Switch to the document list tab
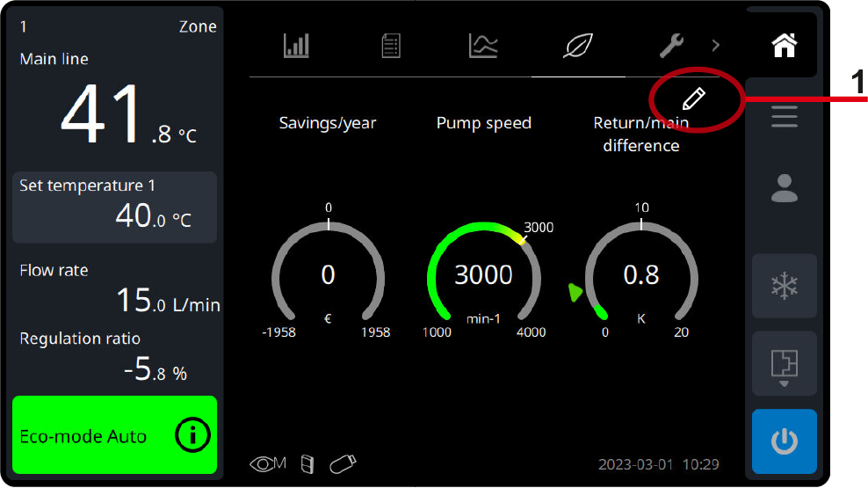Image resolution: width=868 pixels, height=488 pixels. pyautogui.click(x=391, y=46)
